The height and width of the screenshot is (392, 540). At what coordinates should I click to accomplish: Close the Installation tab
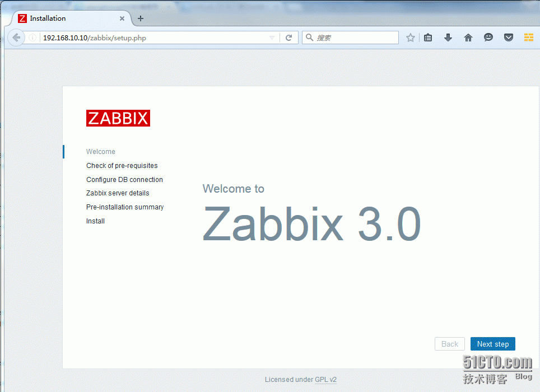[x=122, y=18]
